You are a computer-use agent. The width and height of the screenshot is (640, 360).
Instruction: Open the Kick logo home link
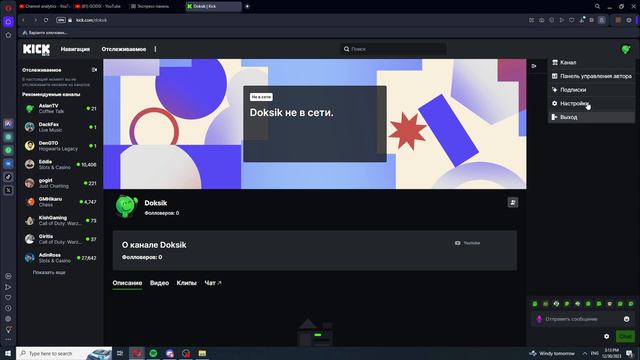pyautogui.click(x=36, y=49)
